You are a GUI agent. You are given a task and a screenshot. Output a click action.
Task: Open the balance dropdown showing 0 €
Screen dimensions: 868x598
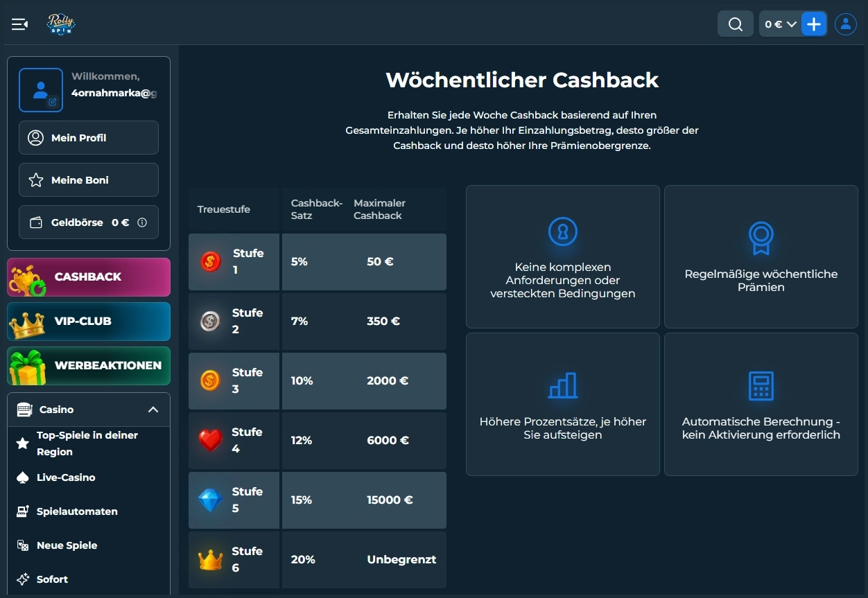[779, 24]
